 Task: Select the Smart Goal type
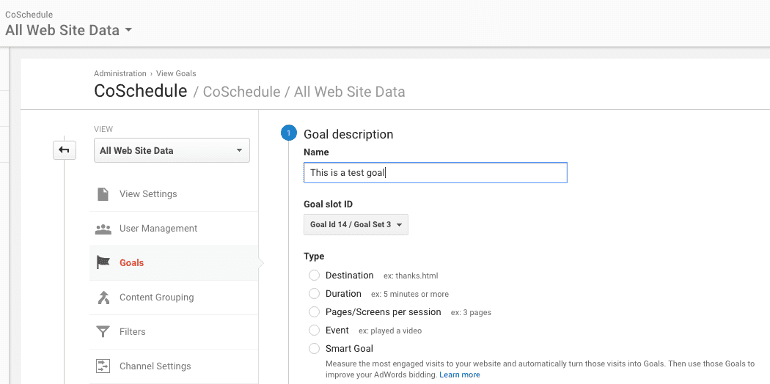pos(314,349)
